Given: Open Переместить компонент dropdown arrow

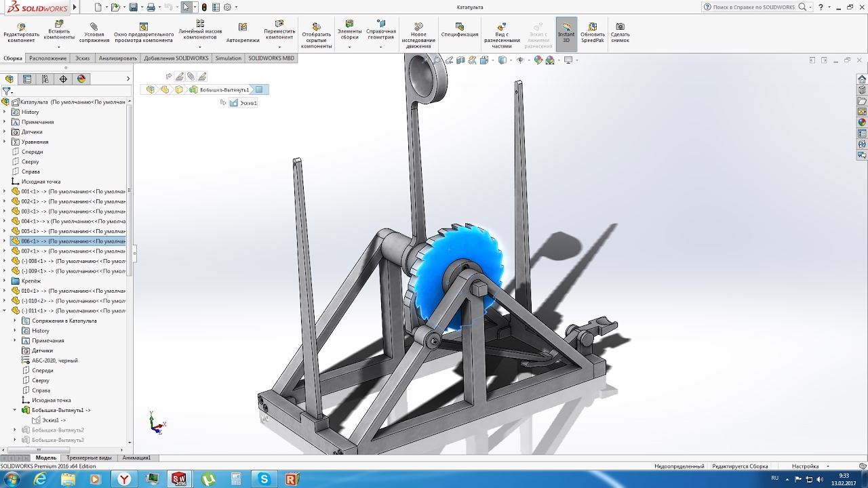Looking at the screenshot, I should 279,47.
